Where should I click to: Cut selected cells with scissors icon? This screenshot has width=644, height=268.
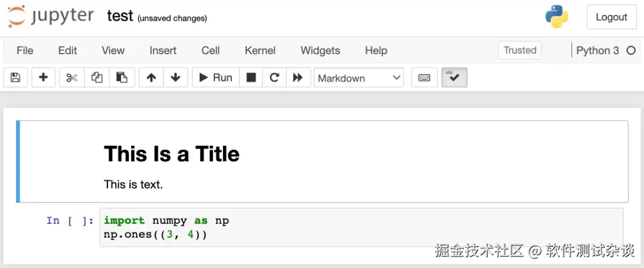(x=72, y=77)
